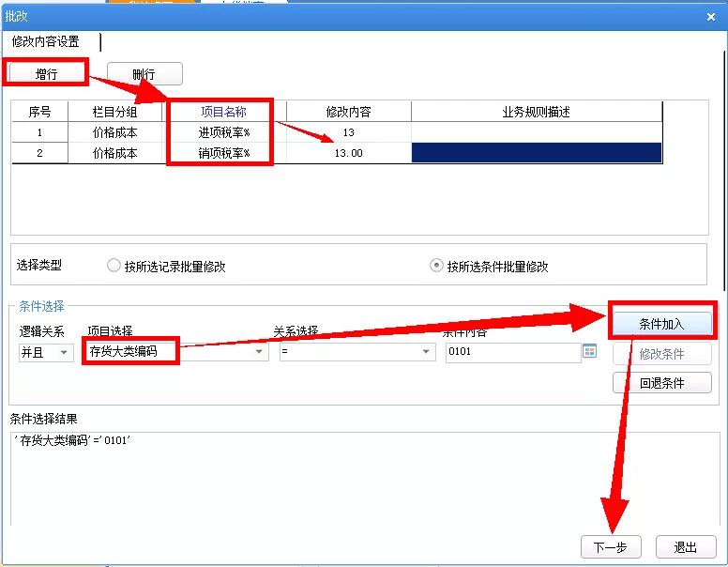Screen dimensions: 728x567
Task: Select 按所选记录批量修改 radio option
Action: point(114,266)
